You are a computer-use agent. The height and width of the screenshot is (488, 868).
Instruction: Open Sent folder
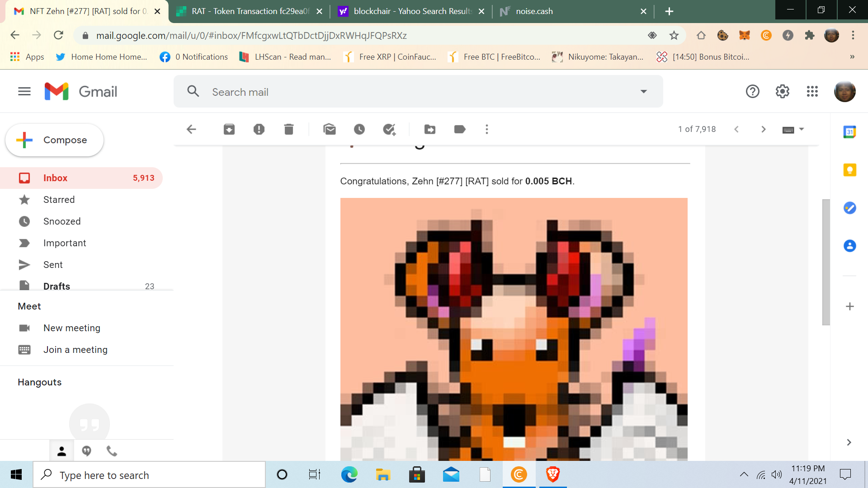[81, 265]
